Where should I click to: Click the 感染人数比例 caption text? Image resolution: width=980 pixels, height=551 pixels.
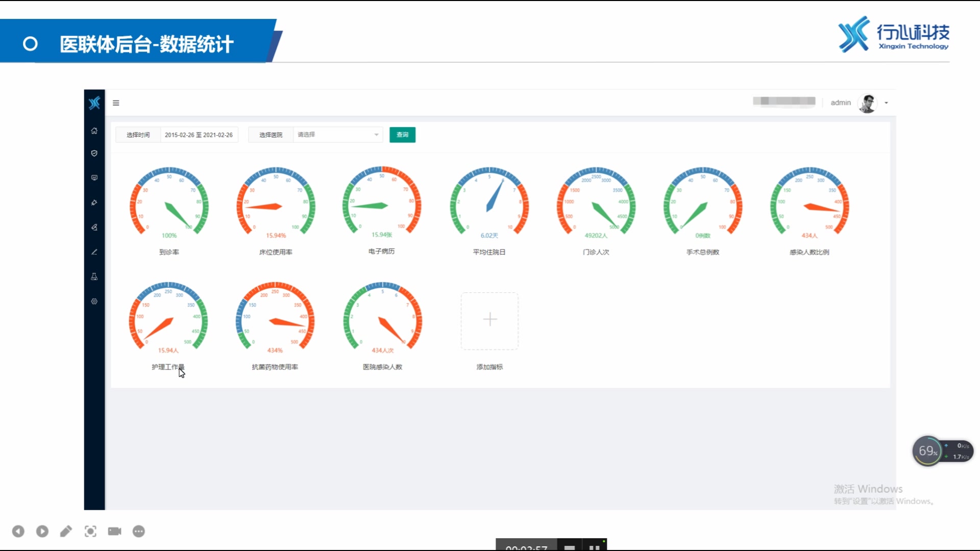click(810, 252)
